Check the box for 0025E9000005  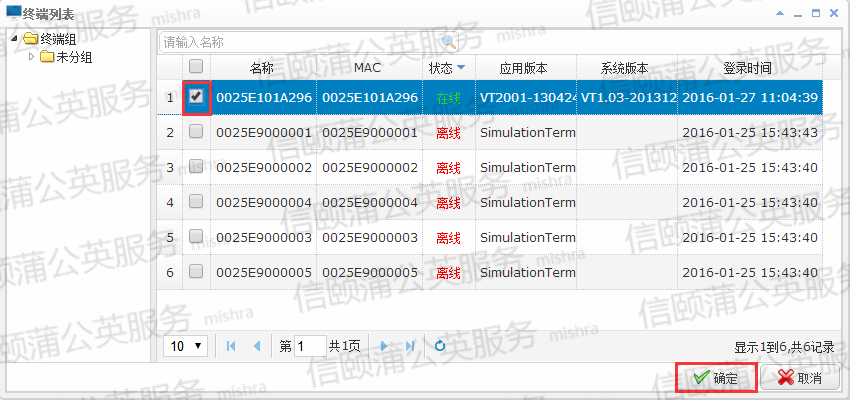(x=196, y=272)
